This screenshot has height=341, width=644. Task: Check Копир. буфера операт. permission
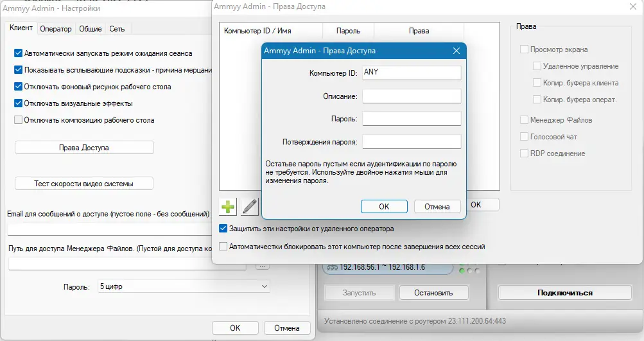point(537,100)
